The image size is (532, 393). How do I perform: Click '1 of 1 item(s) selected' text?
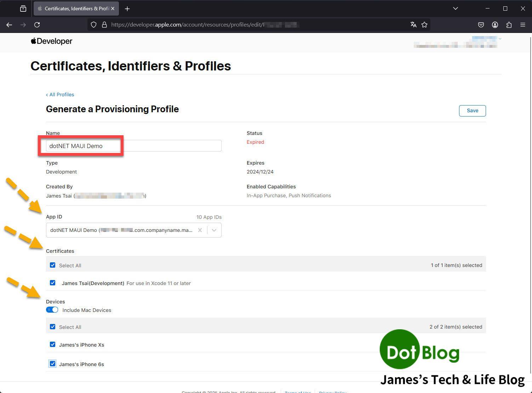[x=456, y=265]
